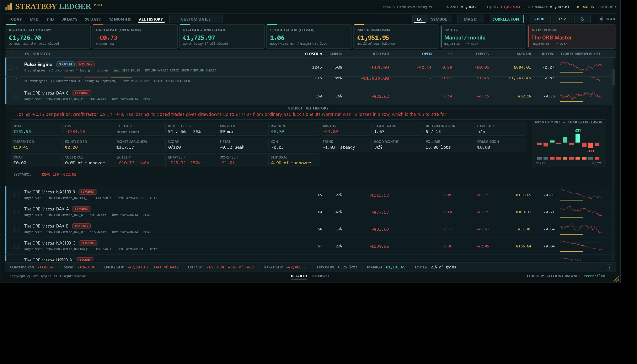This screenshot has height=364, width=637.
Task: Tick the ORB Master_NAS100_C row checkbox
Action: coord(16,246)
